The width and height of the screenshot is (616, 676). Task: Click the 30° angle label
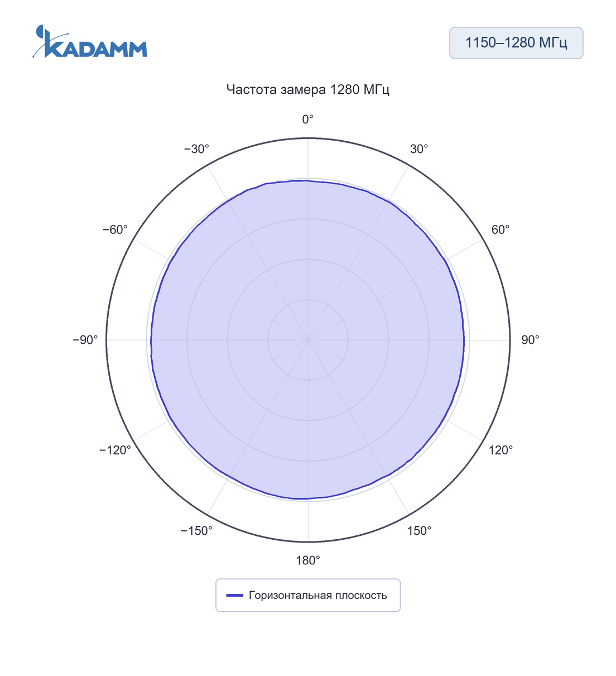[419, 149]
